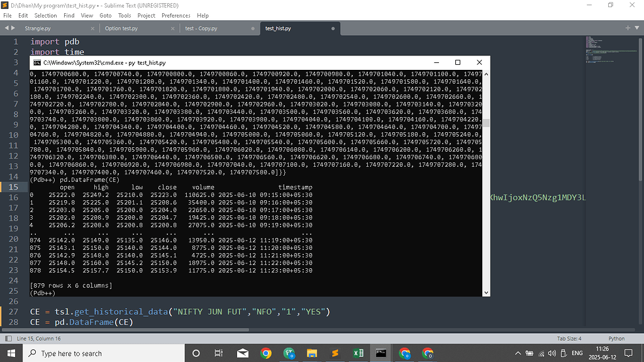Open the tab list dropdown arrow
The width and height of the screenshot is (644, 362).
point(637,28)
